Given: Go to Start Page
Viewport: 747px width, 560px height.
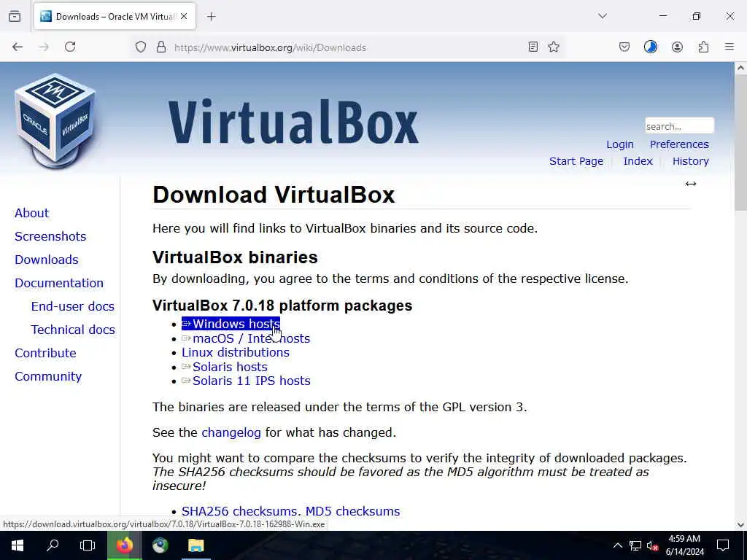Looking at the screenshot, I should tap(576, 161).
